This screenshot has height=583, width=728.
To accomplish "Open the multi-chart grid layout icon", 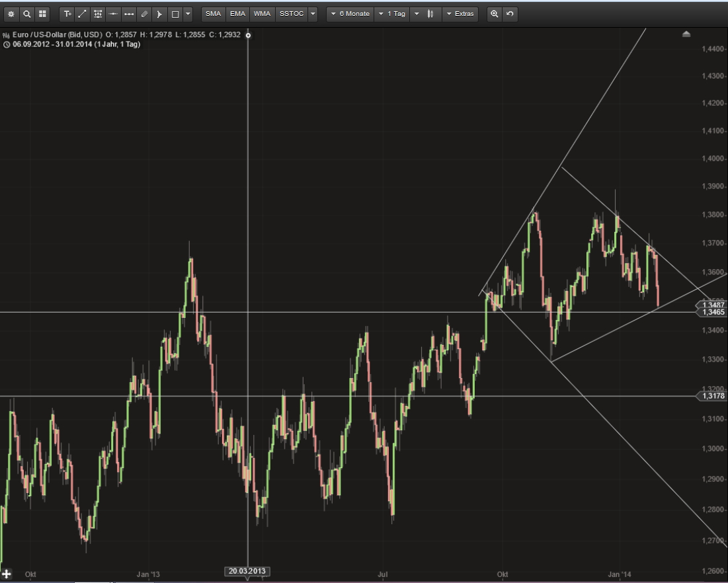I will click(42, 13).
